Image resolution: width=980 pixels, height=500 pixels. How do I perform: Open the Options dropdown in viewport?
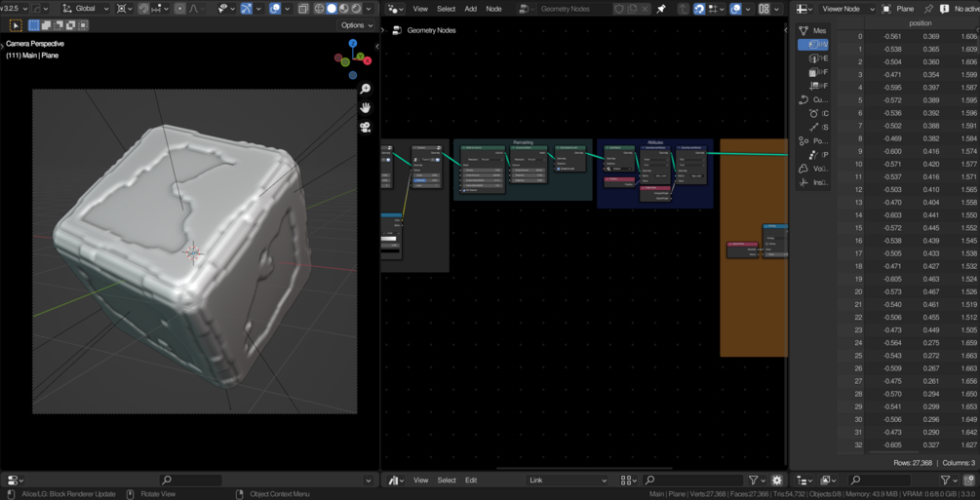(356, 25)
